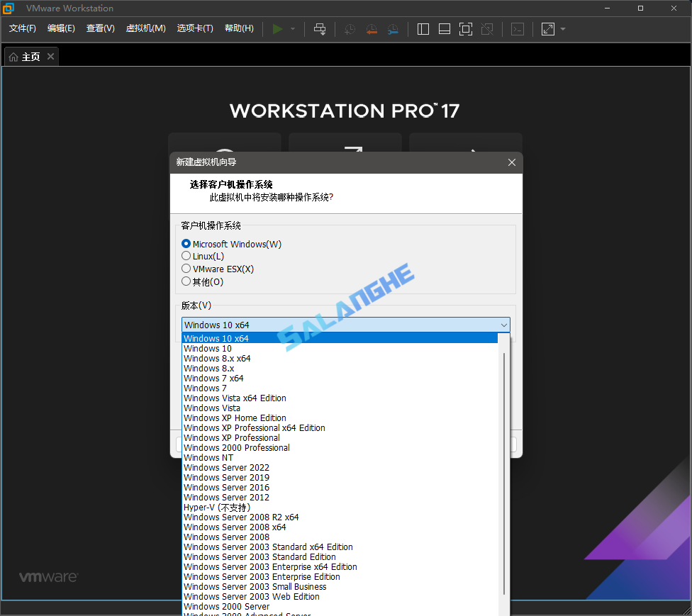
Task: Close the New Virtual Machine Wizard dialog
Action: coord(512,162)
